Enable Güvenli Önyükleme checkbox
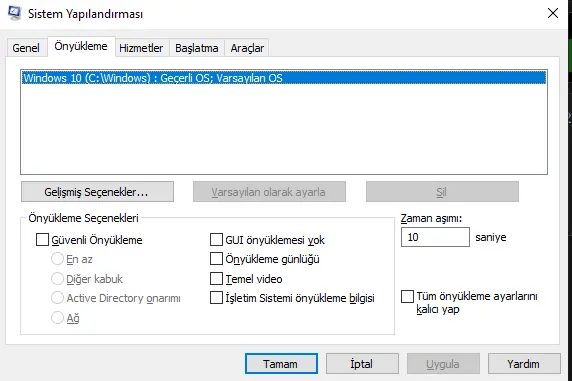This screenshot has height=381, width=572. [42, 240]
